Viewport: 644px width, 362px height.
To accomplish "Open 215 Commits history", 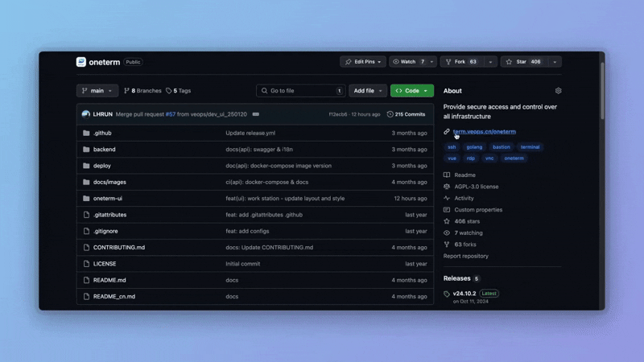I will click(406, 114).
